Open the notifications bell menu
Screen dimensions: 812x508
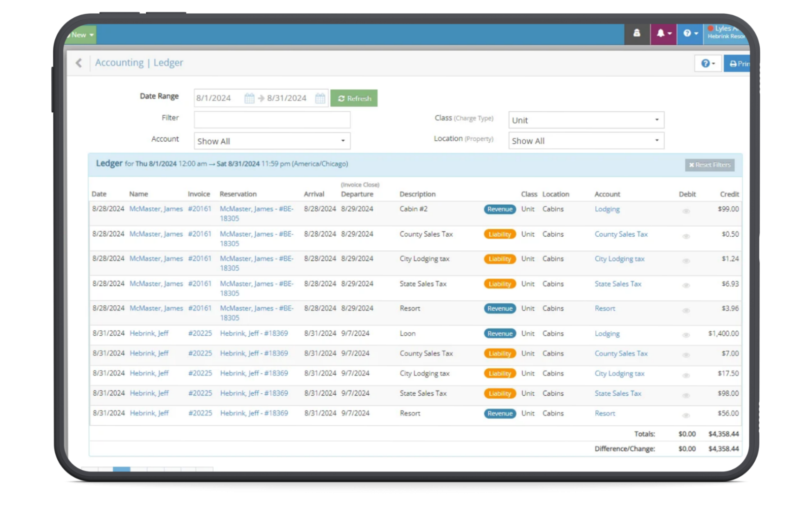pos(664,34)
